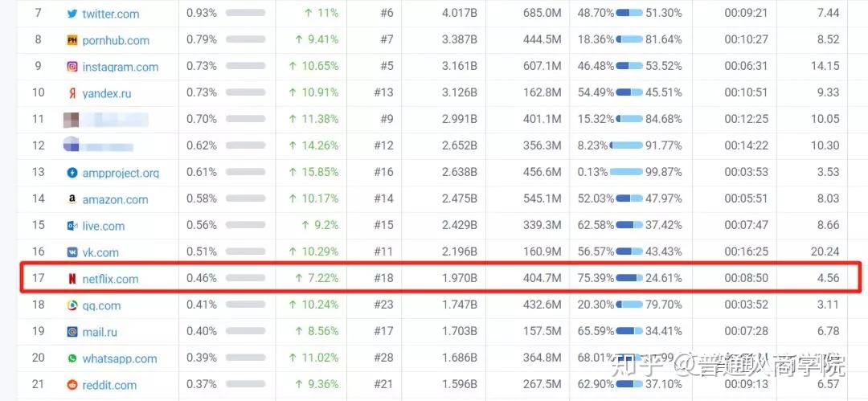The width and height of the screenshot is (868, 401).
Task: Click the Twitter bird favicon
Action: (x=72, y=14)
